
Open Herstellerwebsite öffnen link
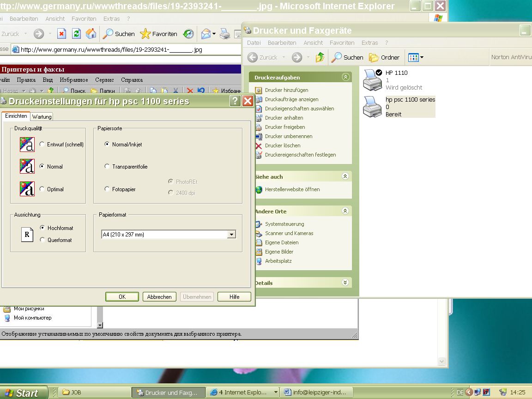[x=292, y=189]
